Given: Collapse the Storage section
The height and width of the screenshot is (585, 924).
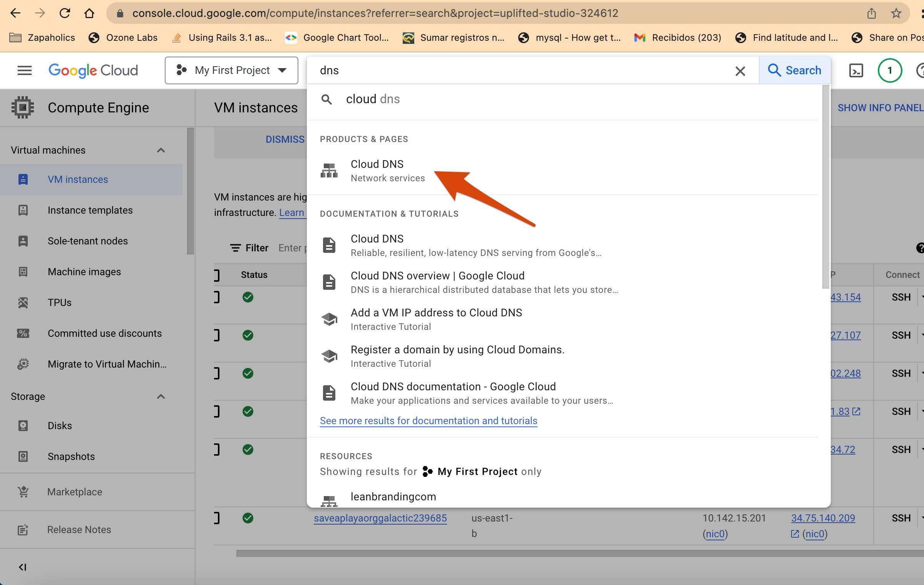Looking at the screenshot, I should pos(161,396).
